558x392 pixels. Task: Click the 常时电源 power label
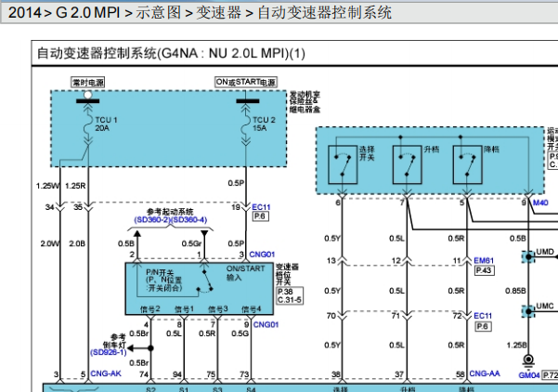point(88,83)
